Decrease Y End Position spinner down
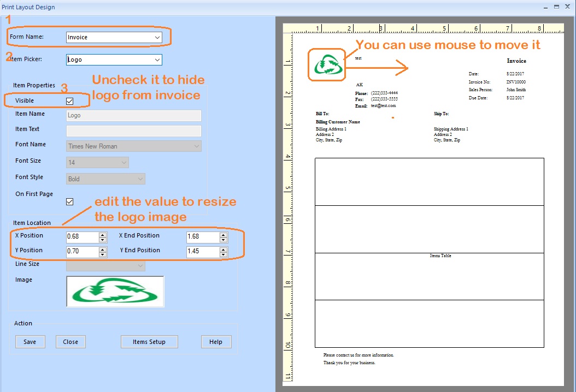The height and width of the screenshot is (392, 576). [x=223, y=254]
